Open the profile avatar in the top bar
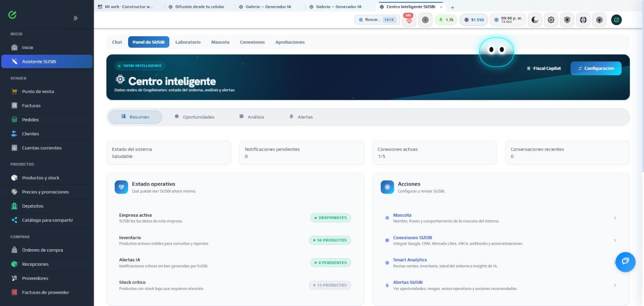The height and width of the screenshot is (306, 644). 616,20
